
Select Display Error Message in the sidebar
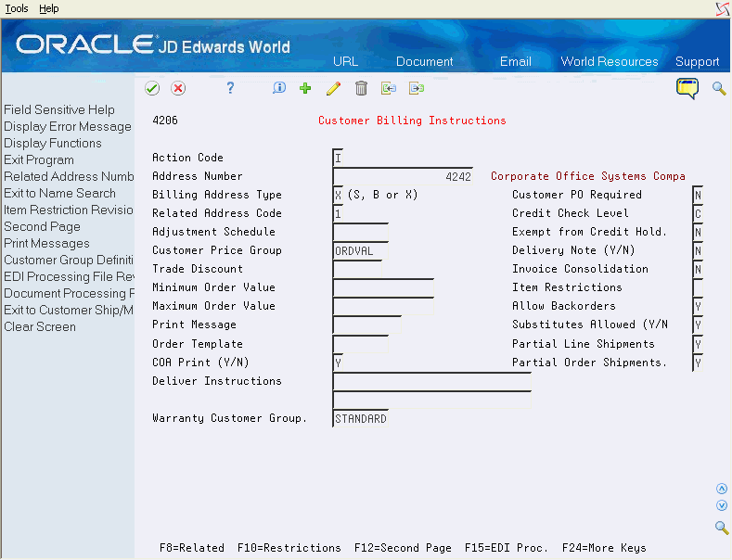[x=68, y=126]
